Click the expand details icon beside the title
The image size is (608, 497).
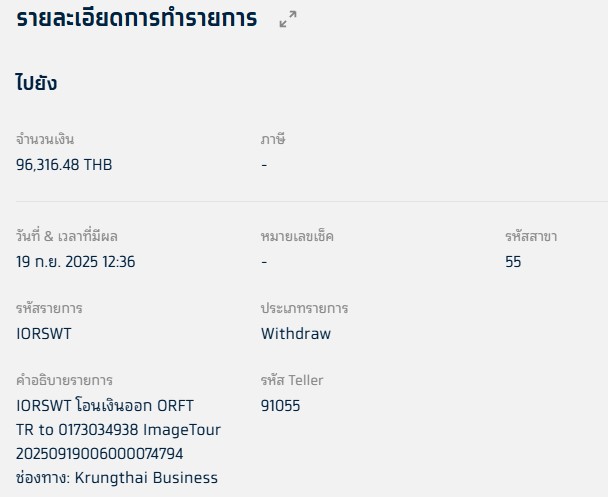click(x=288, y=19)
